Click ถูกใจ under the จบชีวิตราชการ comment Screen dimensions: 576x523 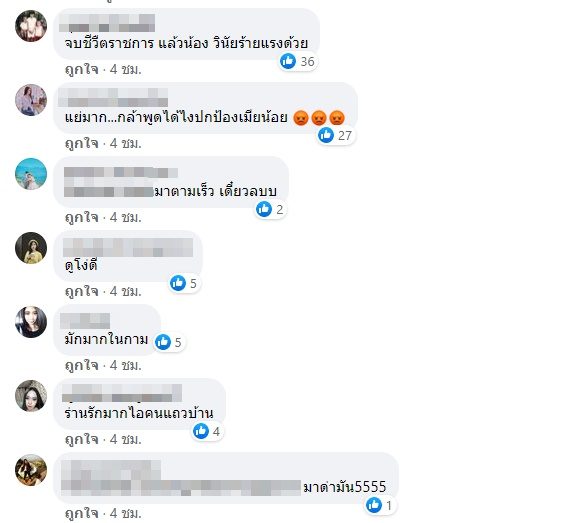(x=82, y=69)
